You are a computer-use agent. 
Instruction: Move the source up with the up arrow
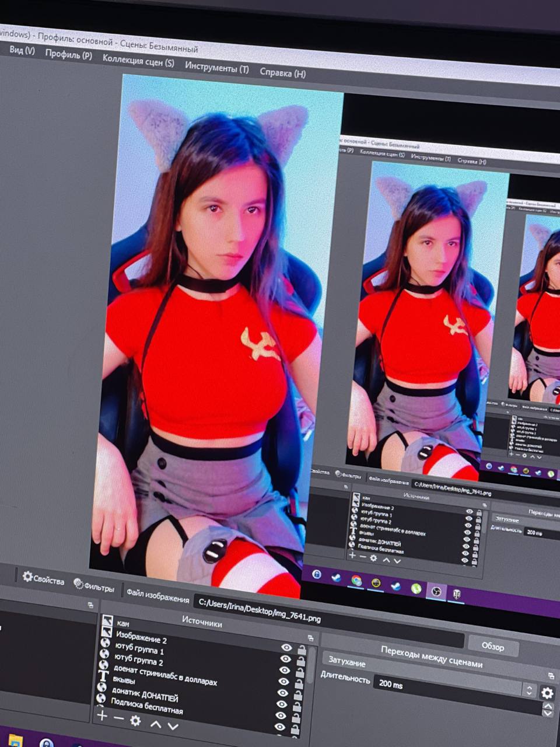point(156,724)
